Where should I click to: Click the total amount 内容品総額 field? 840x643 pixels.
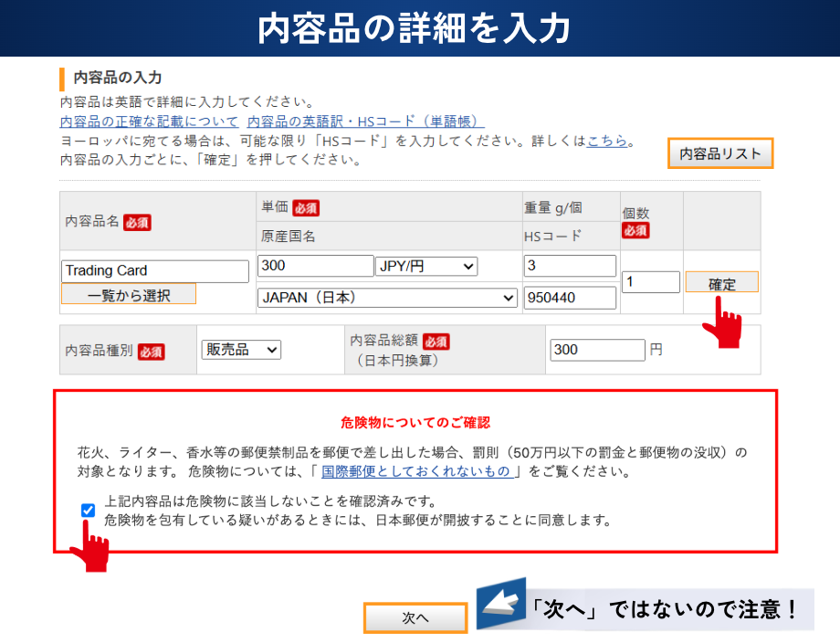597,350
